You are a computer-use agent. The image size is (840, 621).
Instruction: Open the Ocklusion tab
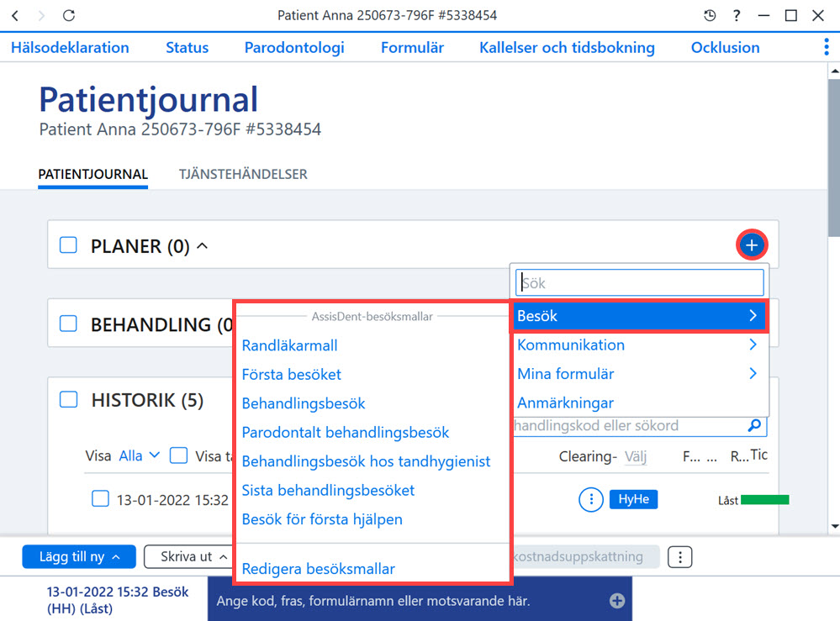point(725,48)
